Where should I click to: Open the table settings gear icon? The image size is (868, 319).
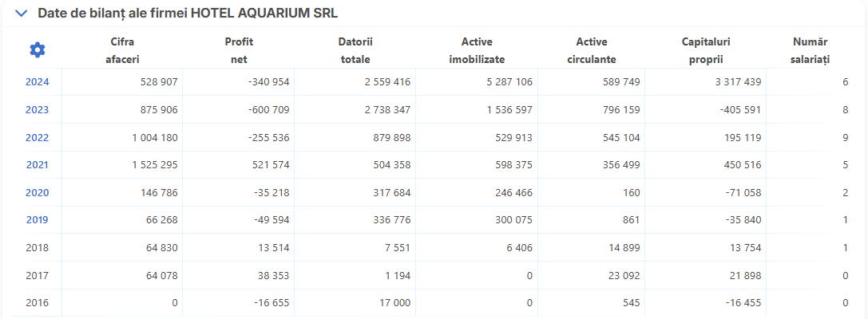(x=37, y=50)
